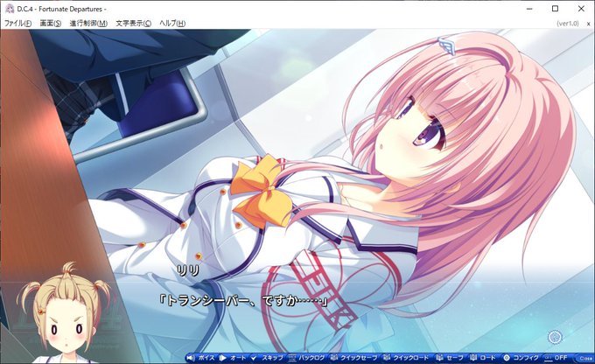Image resolution: width=595 pixels, height=364 pixels.
Task: Click the dialogue text 「トランシーバー、ですか……」
Action: pyautogui.click(x=243, y=301)
